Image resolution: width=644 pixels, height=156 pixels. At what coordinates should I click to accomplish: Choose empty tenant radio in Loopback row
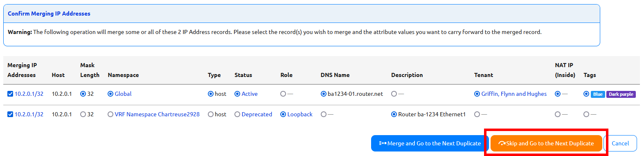point(477,114)
